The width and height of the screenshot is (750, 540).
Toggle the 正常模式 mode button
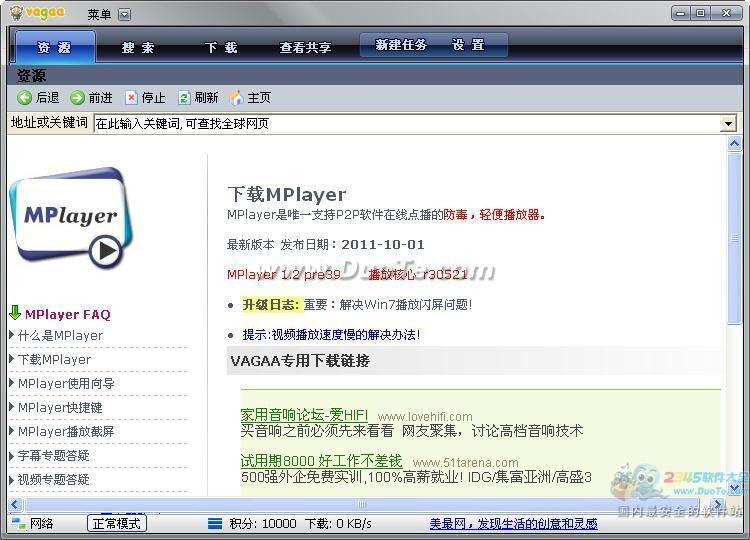pos(117,523)
